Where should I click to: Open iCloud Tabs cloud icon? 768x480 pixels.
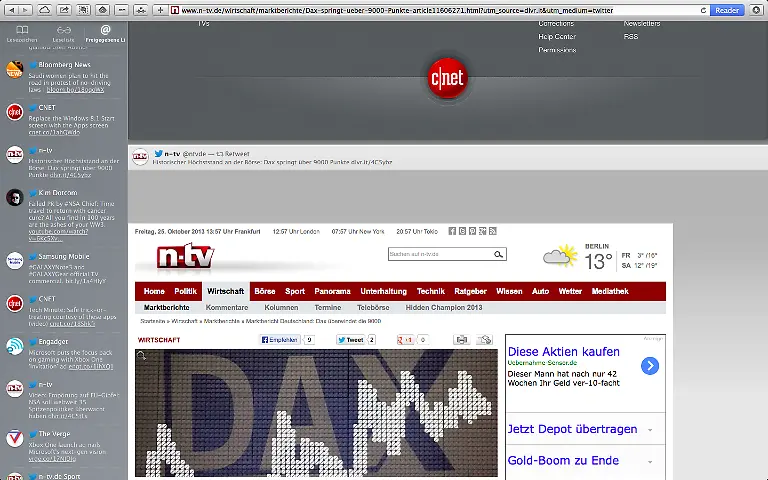[x=45, y=10]
